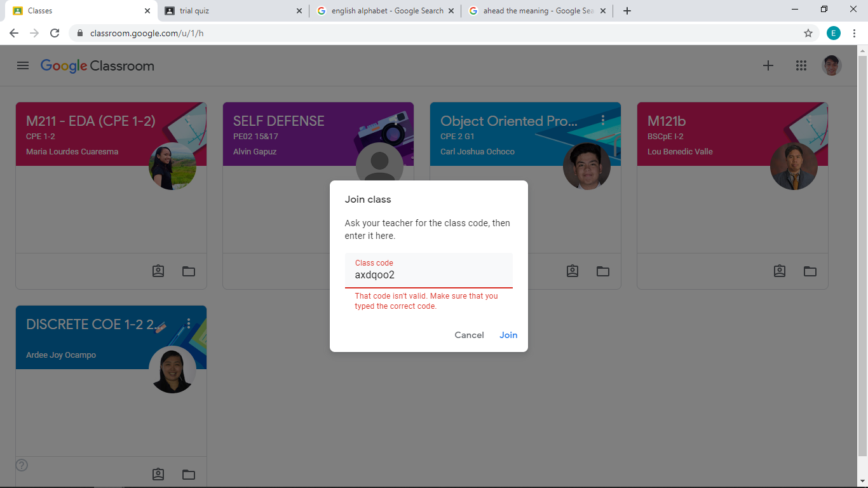Open three-dot menu on DISCRETE COE card
Image resolution: width=868 pixels, height=488 pixels.
189,323
